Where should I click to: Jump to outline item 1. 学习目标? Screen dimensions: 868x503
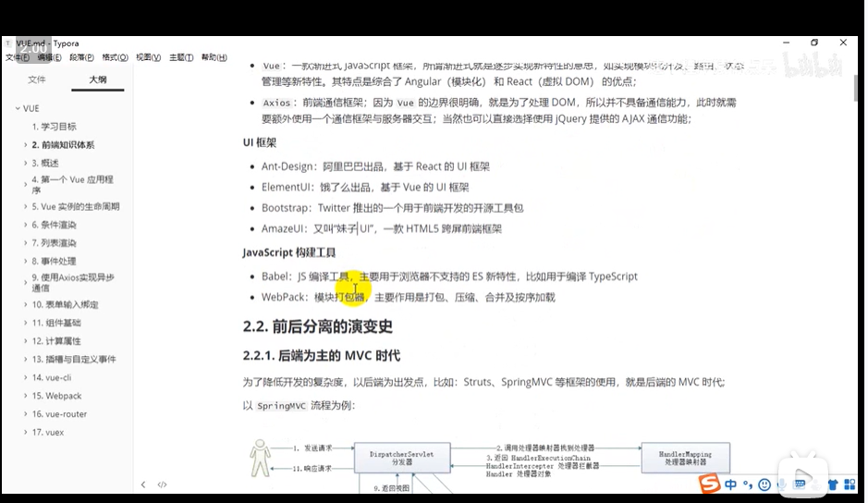click(54, 127)
